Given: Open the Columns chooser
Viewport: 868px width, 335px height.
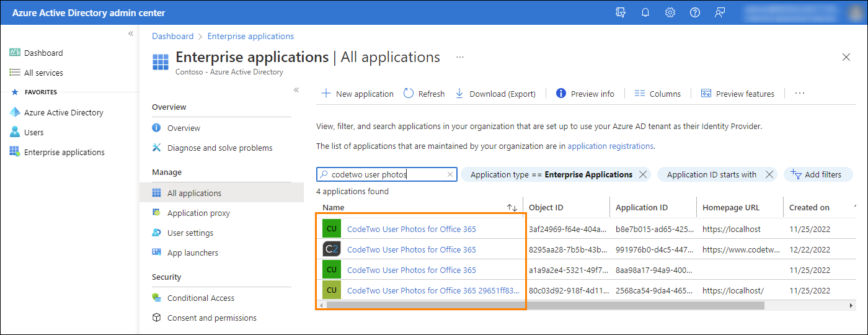Looking at the screenshot, I should pos(658,94).
